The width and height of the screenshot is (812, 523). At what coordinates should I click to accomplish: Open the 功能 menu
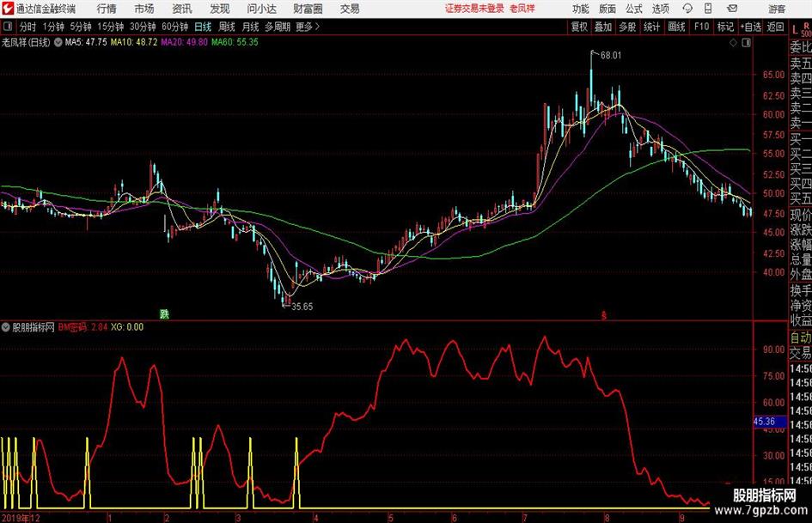581,9
